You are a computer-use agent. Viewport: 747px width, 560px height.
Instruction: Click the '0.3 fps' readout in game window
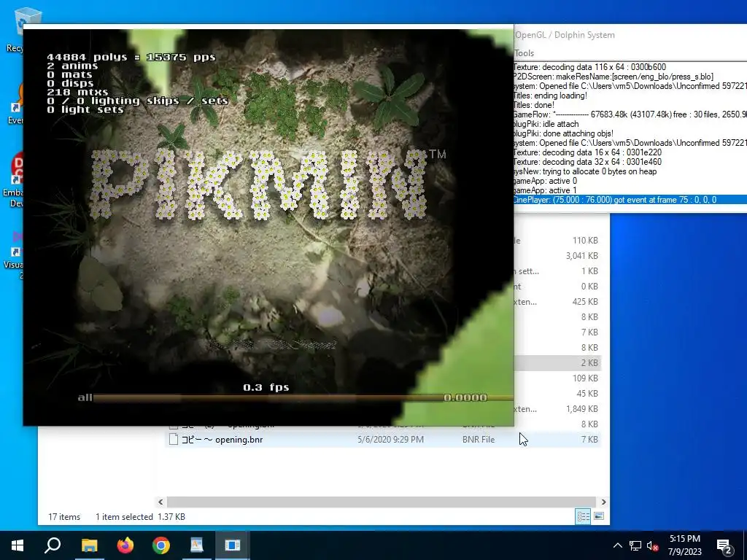(266, 387)
